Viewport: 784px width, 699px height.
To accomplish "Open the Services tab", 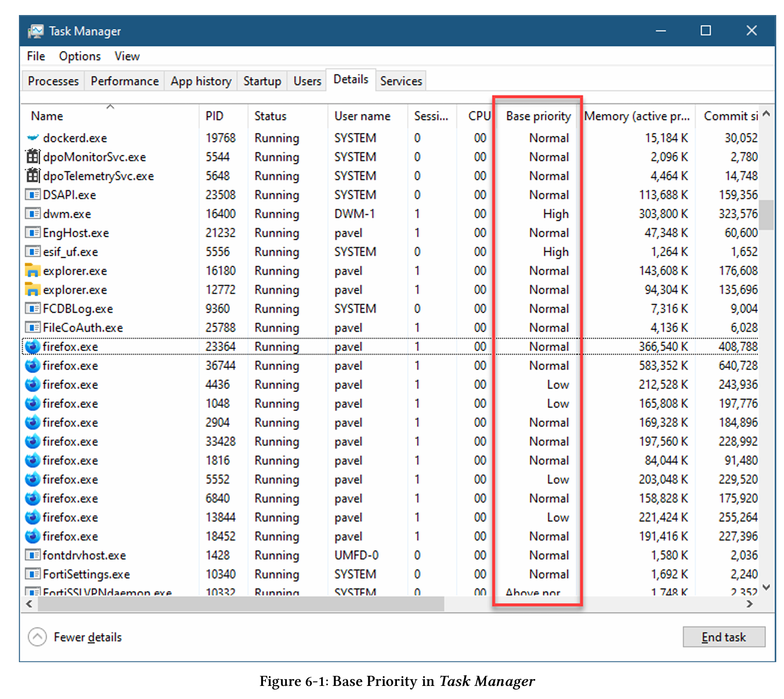I will [401, 81].
